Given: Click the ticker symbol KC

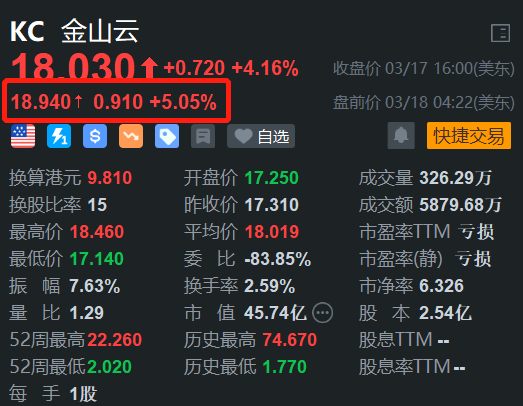Looking at the screenshot, I should coord(27,32).
